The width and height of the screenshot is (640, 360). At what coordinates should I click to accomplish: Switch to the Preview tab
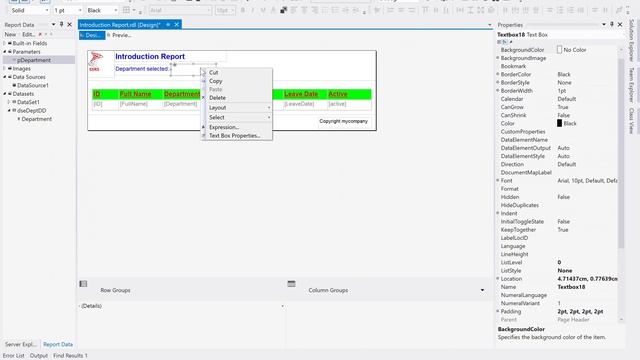[x=119, y=36]
